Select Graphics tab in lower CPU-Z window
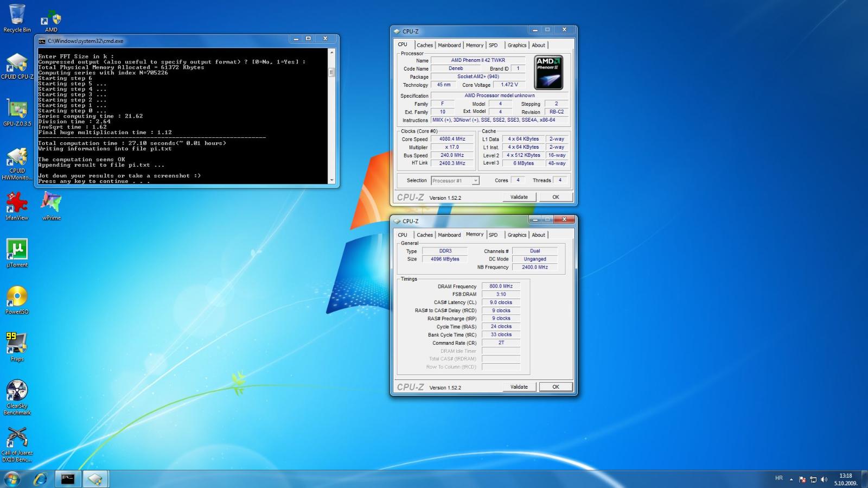 pyautogui.click(x=517, y=235)
